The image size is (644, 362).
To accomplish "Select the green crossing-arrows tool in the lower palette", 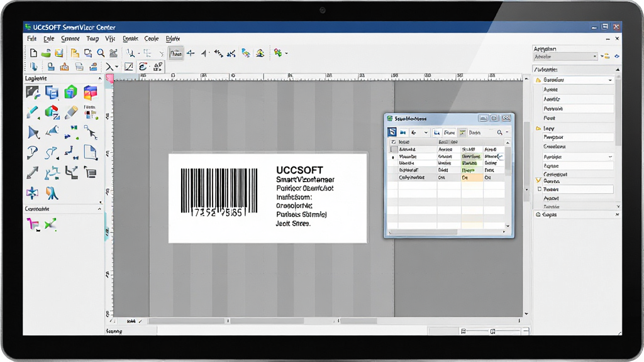I will 50,224.
